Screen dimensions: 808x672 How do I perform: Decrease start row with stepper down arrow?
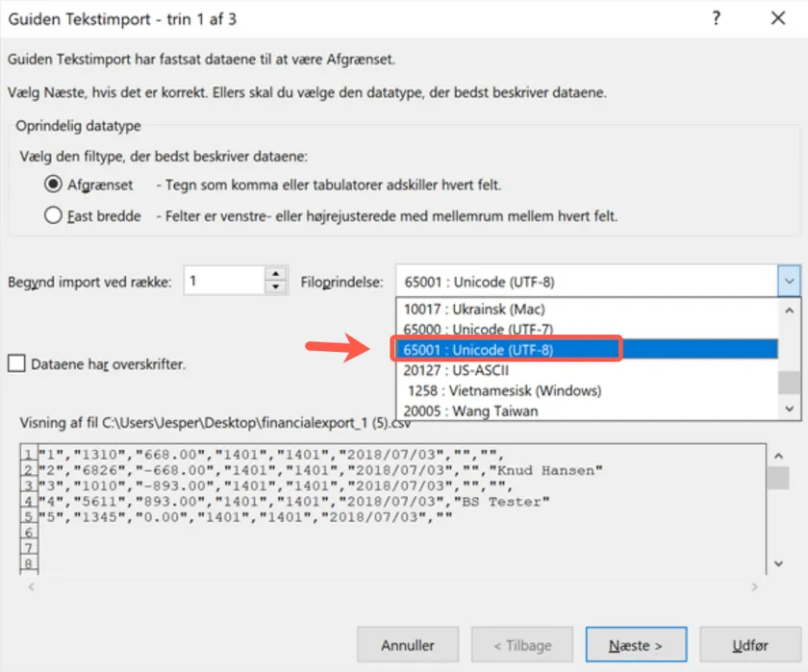point(276,287)
